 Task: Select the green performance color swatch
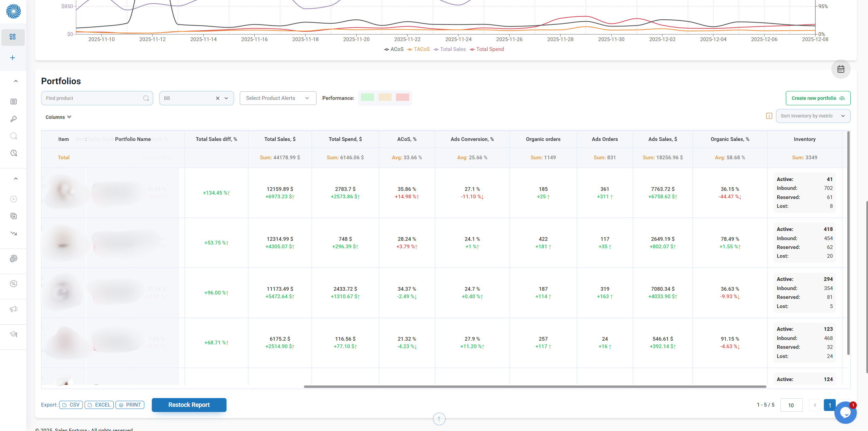click(367, 97)
